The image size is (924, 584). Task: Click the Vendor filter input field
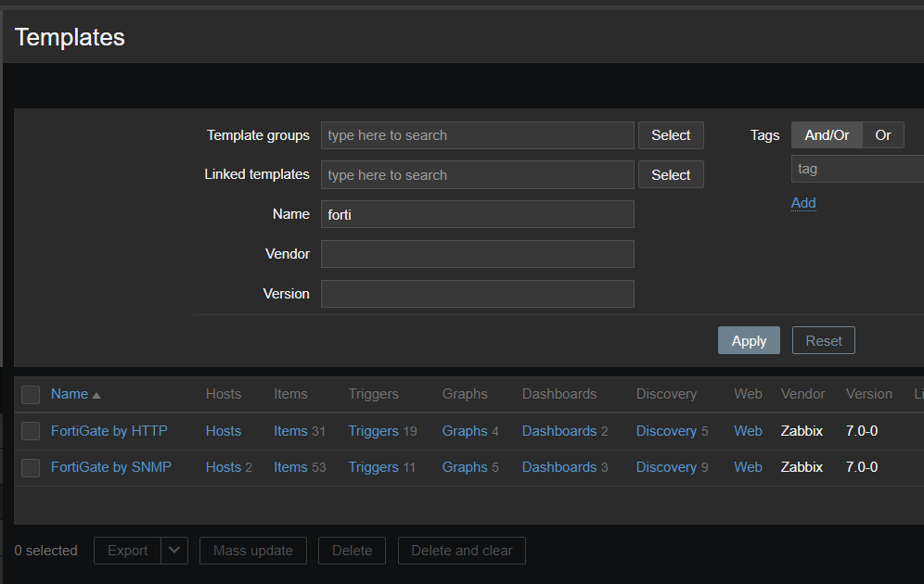[x=477, y=254]
